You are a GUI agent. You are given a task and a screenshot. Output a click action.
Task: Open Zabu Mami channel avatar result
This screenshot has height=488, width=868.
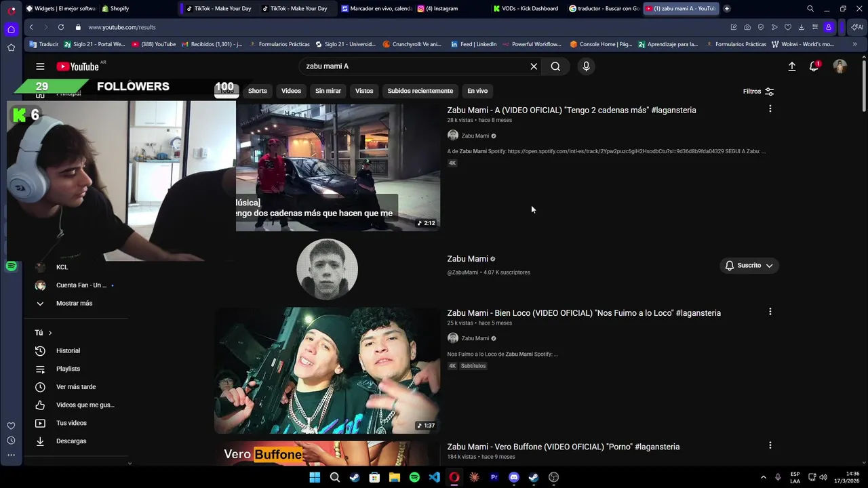pos(327,269)
